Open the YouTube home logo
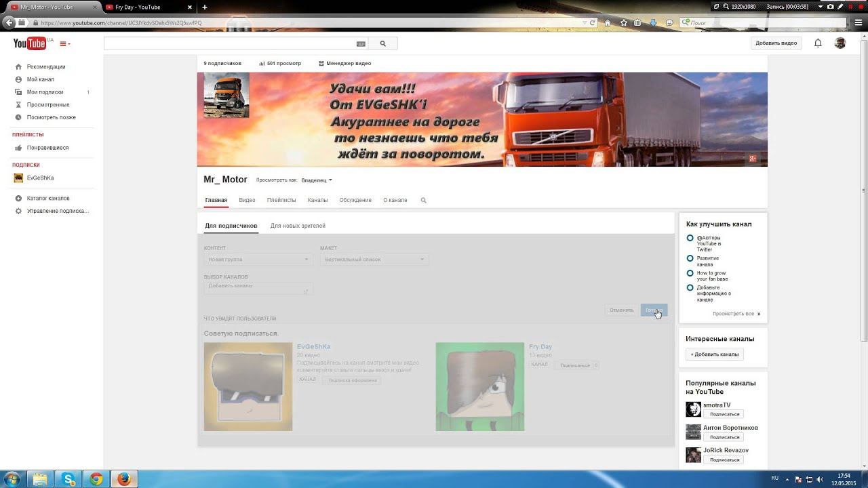This screenshot has height=488, width=868. [29, 43]
